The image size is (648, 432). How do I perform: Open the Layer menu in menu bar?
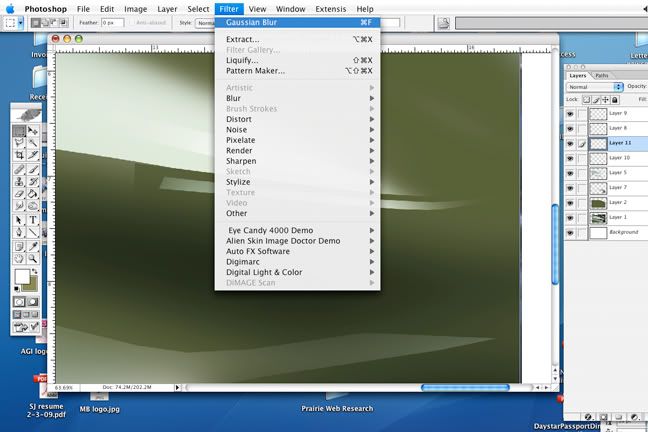(x=167, y=9)
